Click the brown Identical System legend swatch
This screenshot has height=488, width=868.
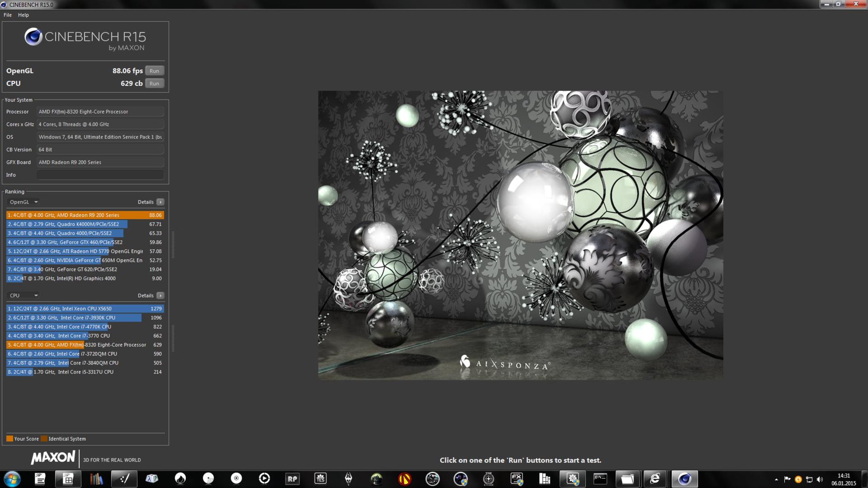click(44, 438)
